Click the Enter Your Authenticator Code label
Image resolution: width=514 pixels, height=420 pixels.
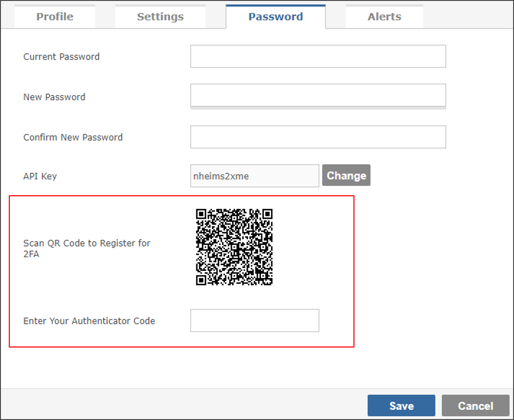point(89,321)
